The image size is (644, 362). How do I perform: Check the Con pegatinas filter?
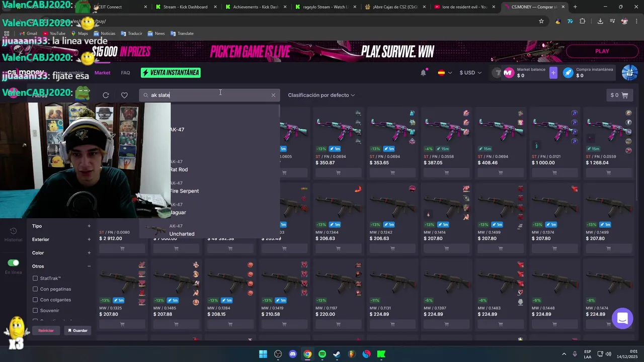coord(35,289)
